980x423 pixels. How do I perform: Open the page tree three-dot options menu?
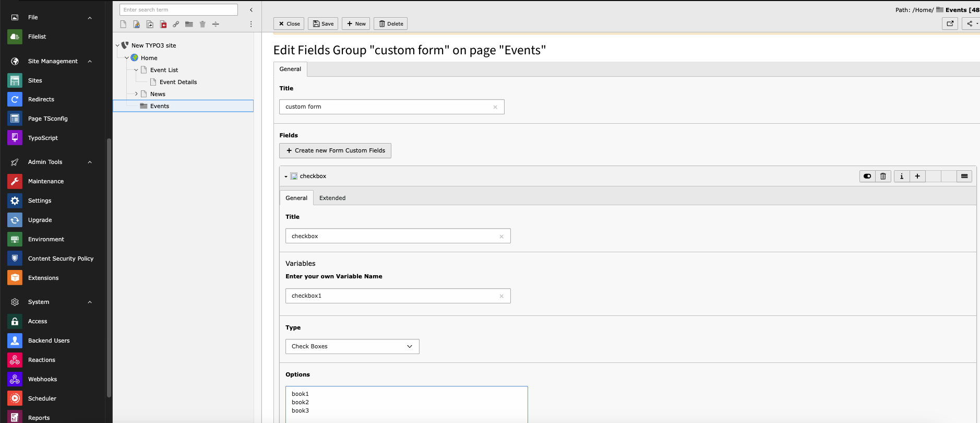coord(251,24)
